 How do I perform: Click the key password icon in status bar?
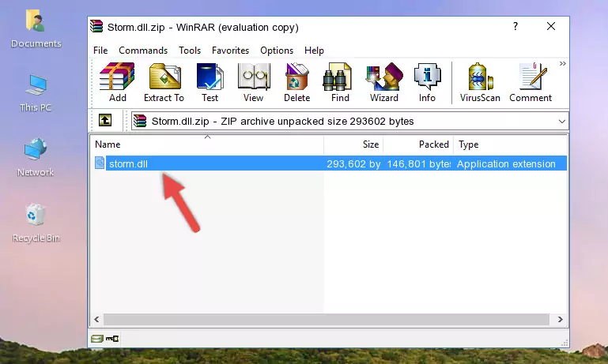click(x=112, y=339)
